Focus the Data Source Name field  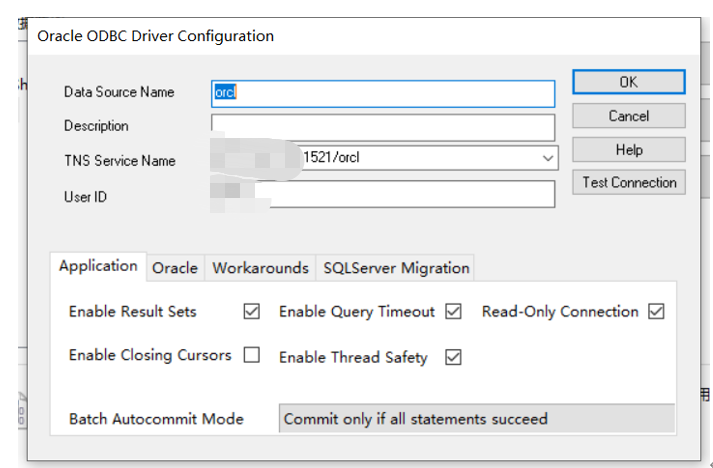[383, 94]
